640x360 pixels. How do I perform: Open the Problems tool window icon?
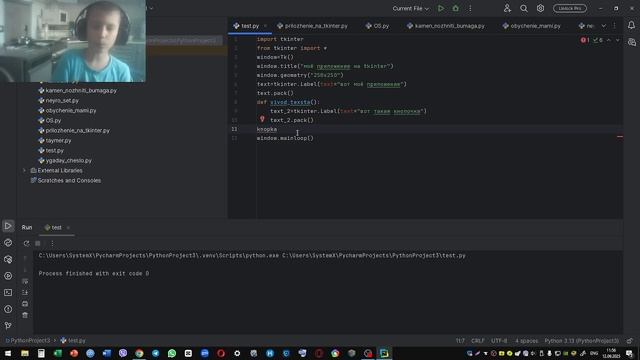(8, 309)
